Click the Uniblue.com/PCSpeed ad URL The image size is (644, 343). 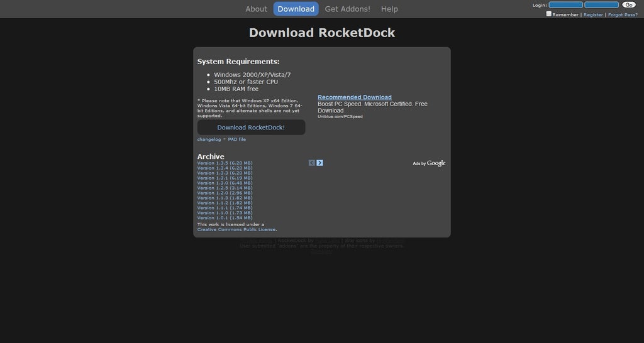click(x=340, y=116)
